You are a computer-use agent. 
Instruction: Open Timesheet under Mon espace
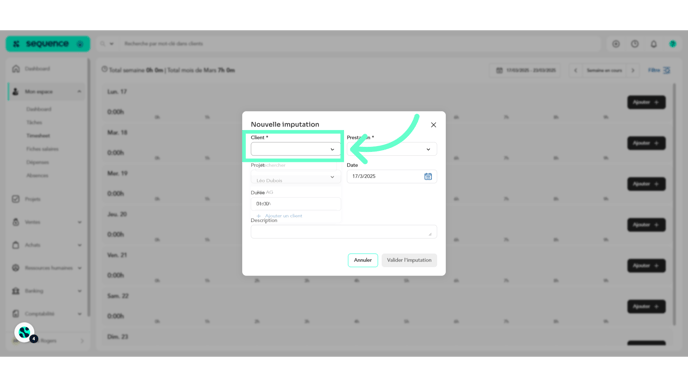38,136
